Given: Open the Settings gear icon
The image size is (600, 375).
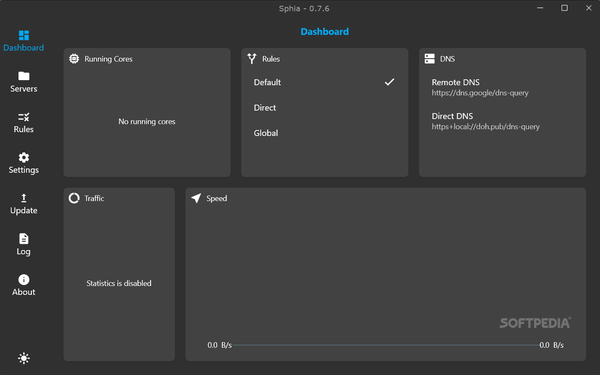Looking at the screenshot, I should click(24, 157).
